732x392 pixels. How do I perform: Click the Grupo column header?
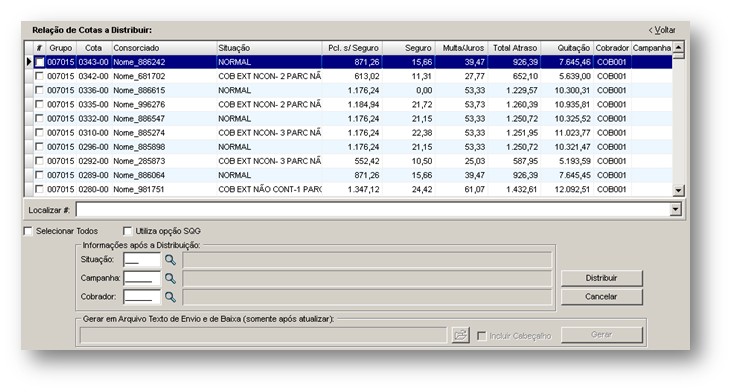61,48
